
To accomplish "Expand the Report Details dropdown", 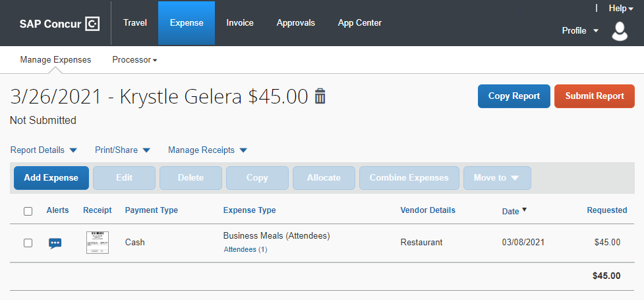I will [x=44, y=150].
